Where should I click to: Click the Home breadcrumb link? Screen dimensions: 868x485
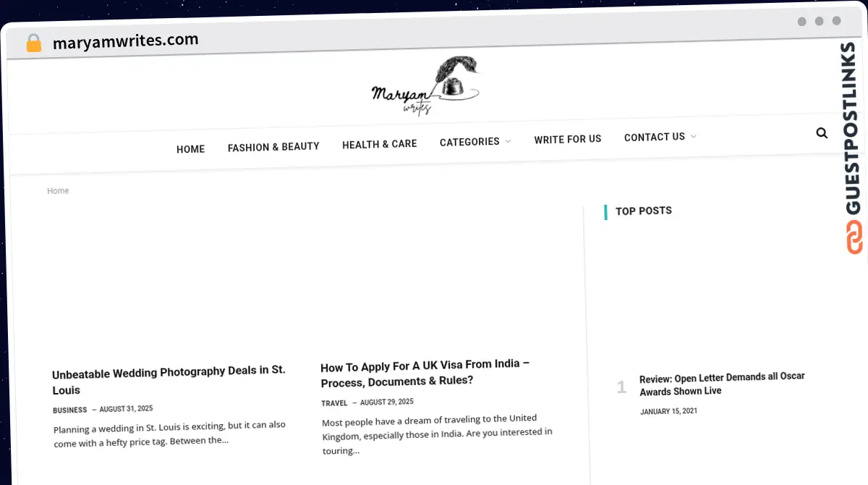(58, 190)
